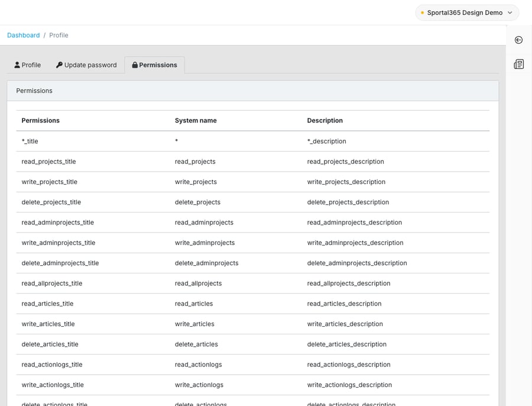The width and height of the screenshot is (532, 406).
Task: Click the write_actionlogs_title cell
Action: 93,385
